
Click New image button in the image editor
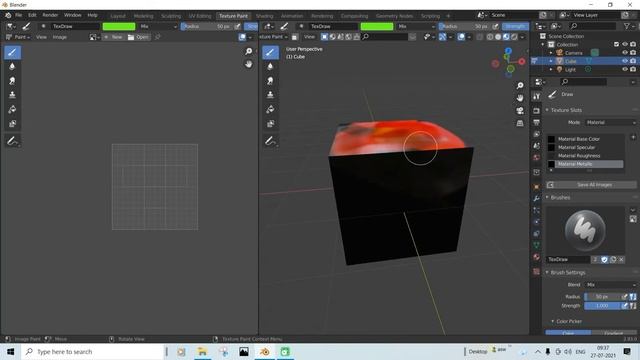[113, 37]
